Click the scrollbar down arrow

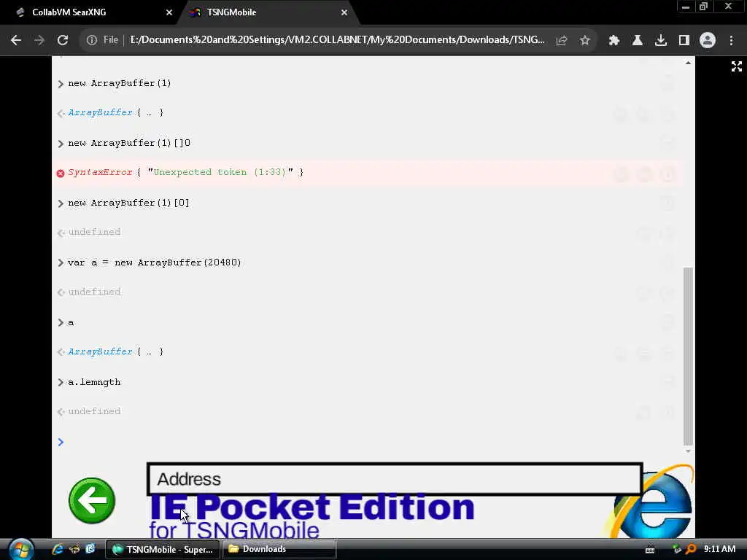coord(688,451)
